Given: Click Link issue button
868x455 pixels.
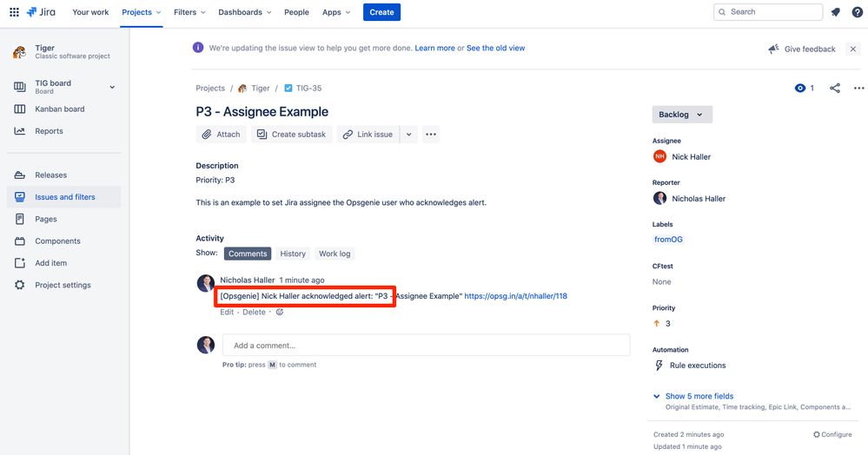Looking at the screenshot, I should [368, 135].
